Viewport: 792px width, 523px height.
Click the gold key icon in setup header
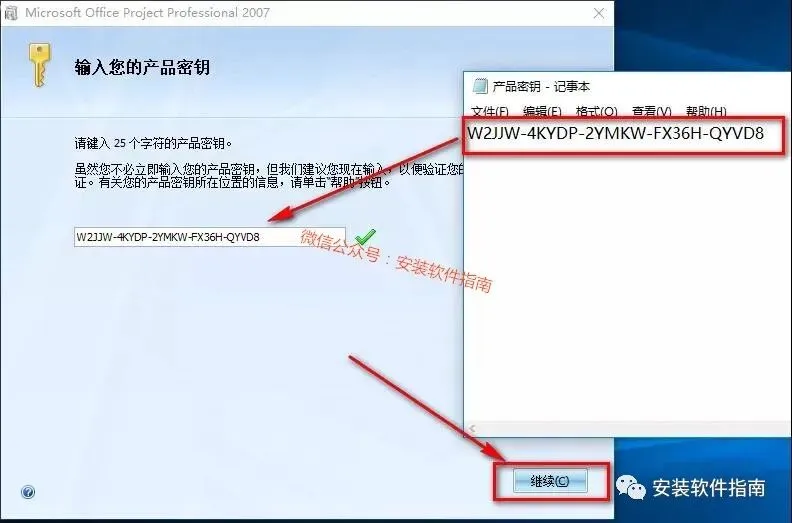[39, 65]
